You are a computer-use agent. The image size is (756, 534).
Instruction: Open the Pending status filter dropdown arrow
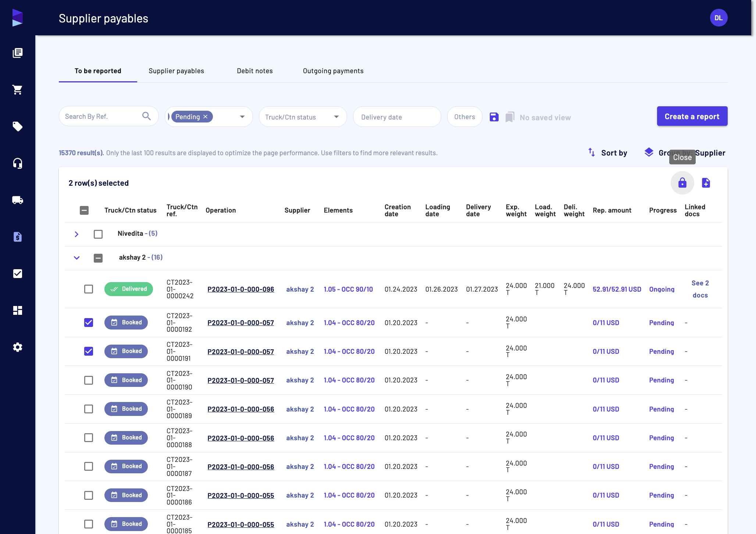242,117
